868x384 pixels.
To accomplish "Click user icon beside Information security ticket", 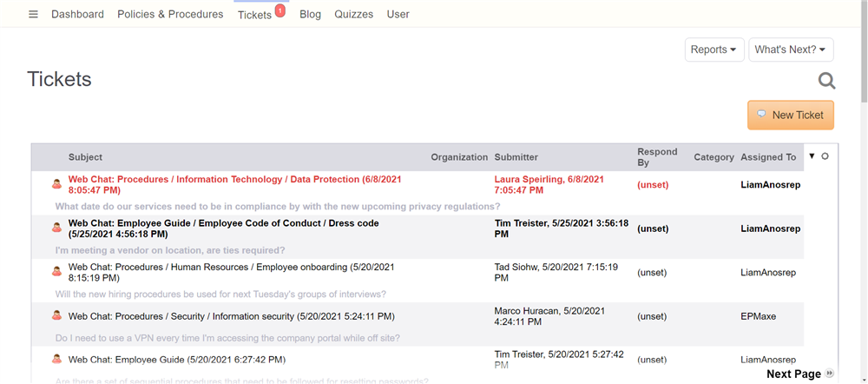I will [x=56, y=315].
